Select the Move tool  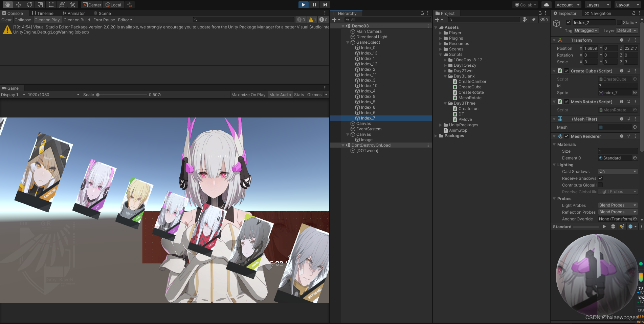click(18, 5)
